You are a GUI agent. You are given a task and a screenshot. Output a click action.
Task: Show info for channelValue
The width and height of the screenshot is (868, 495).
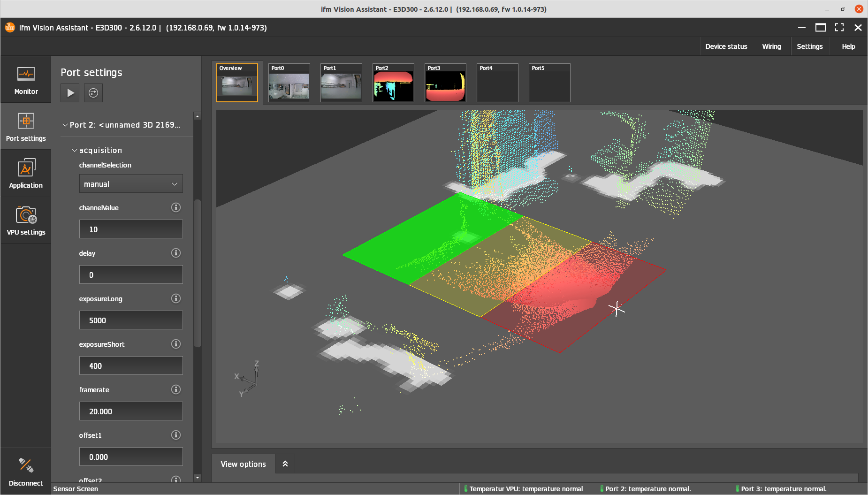coord(176,207)
